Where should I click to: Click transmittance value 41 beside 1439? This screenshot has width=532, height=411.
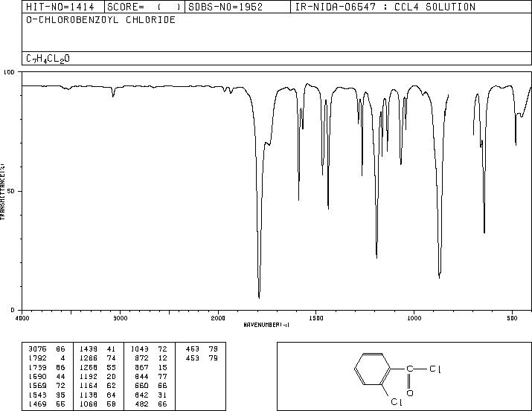click(x=112, y=349)
